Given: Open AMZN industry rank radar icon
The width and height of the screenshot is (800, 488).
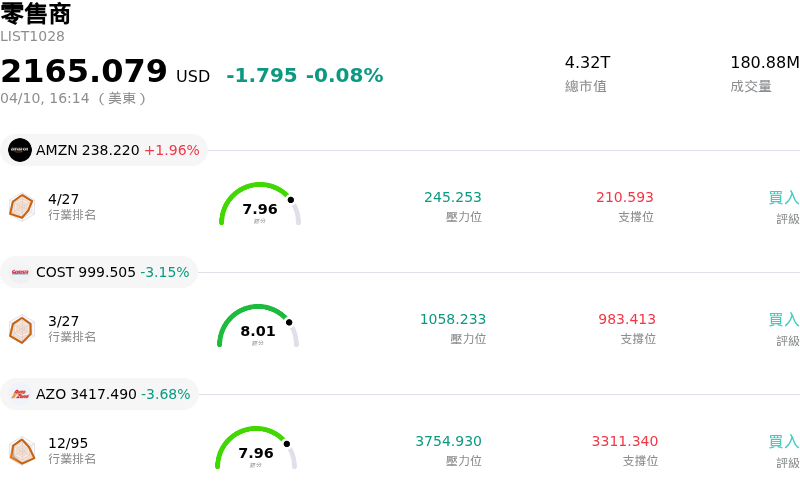Looking at the screenshot, I should click(21, 206).
